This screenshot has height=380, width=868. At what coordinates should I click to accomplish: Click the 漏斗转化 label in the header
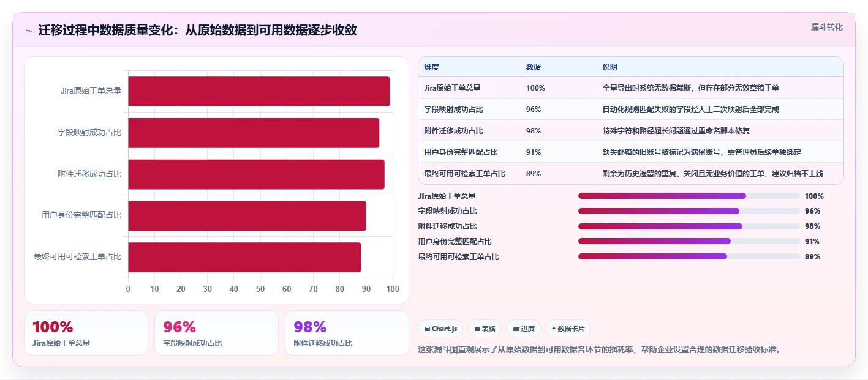pos(826,27)
